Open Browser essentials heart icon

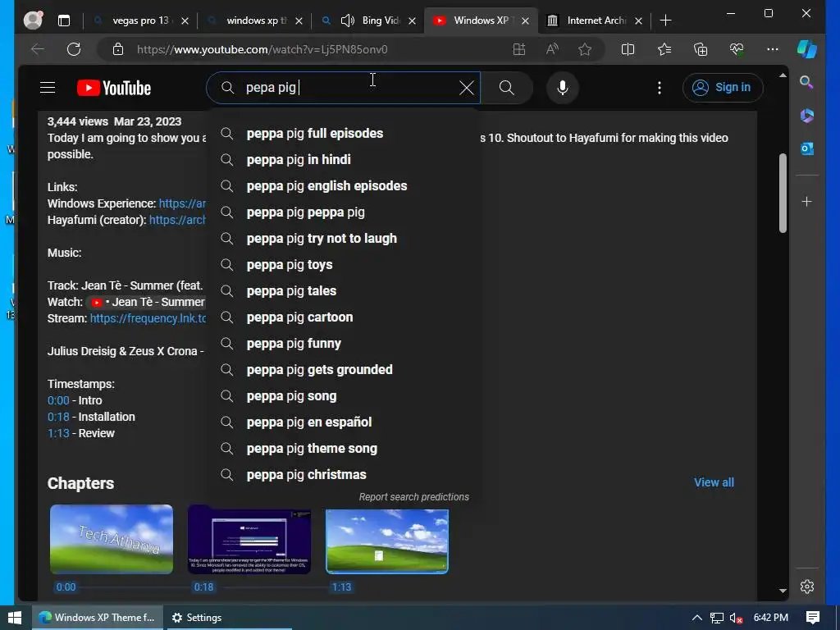737,49
